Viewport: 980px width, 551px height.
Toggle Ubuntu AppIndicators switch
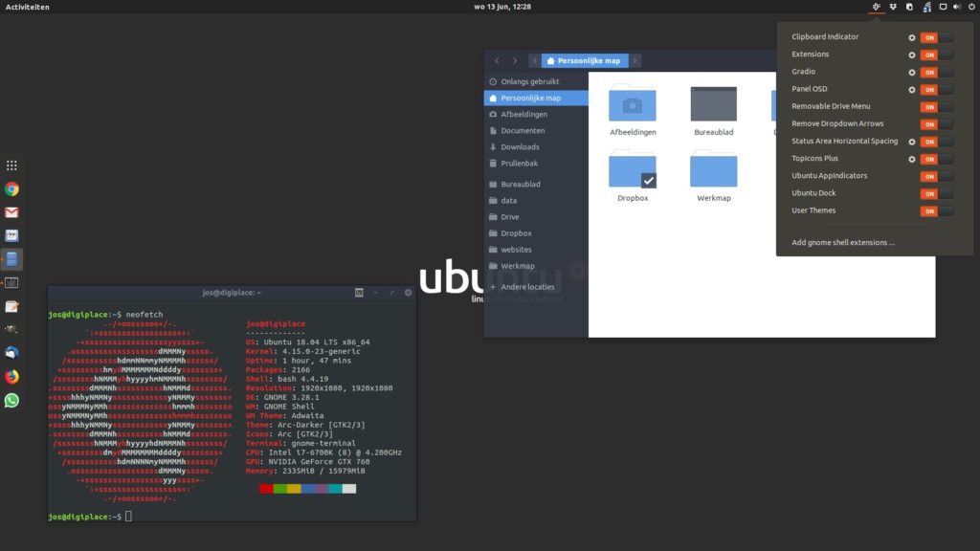point(936,177)
